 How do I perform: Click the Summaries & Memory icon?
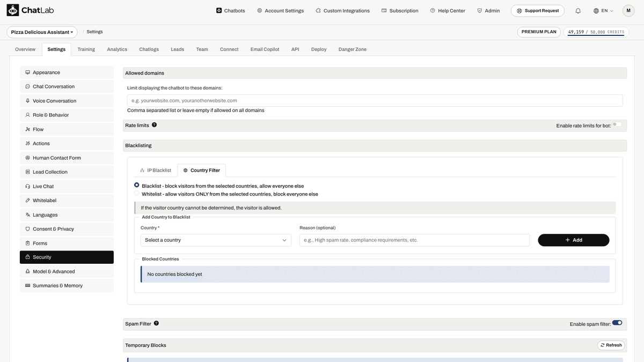(27, 285)
